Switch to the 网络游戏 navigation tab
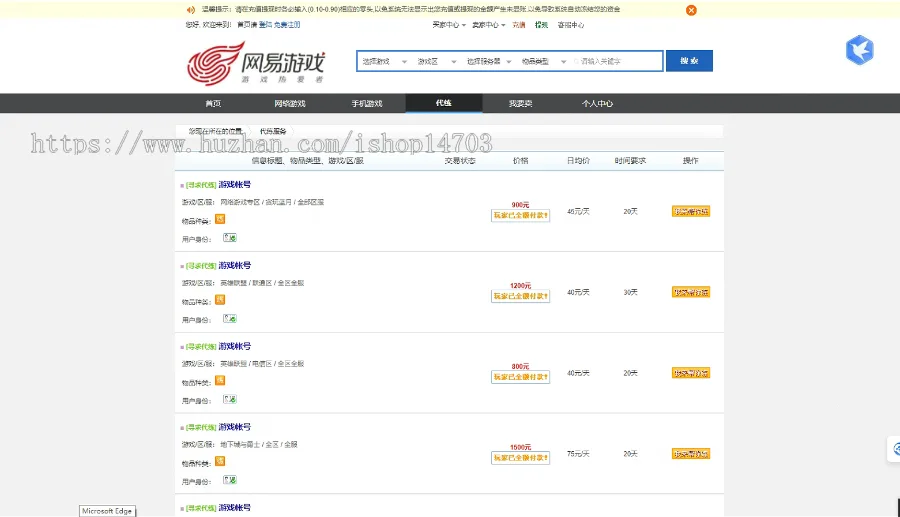The image size is (900, 517). pos(290,103)
